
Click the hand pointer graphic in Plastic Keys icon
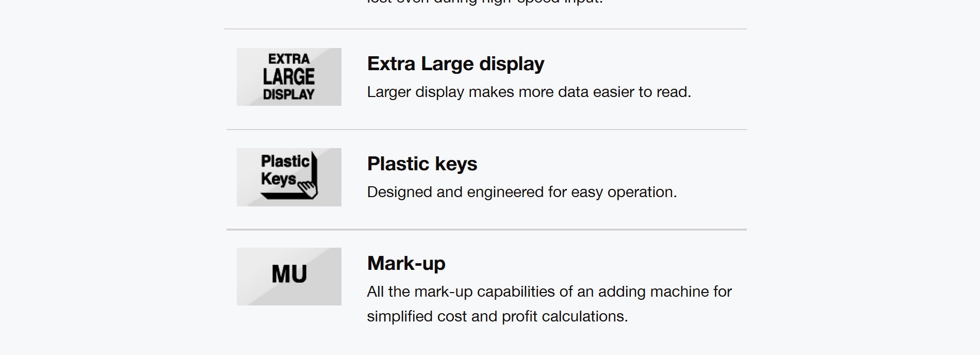[x=308, y=189]
